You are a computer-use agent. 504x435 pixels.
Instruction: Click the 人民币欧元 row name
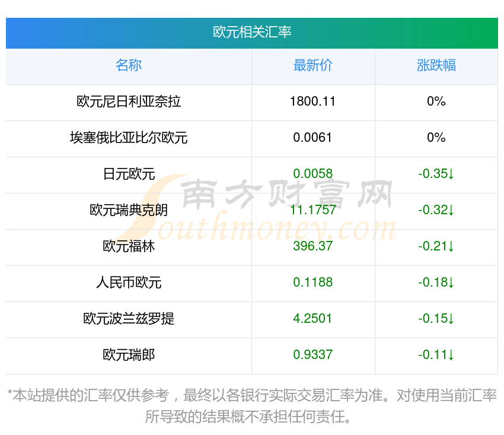tap(129, 282)
